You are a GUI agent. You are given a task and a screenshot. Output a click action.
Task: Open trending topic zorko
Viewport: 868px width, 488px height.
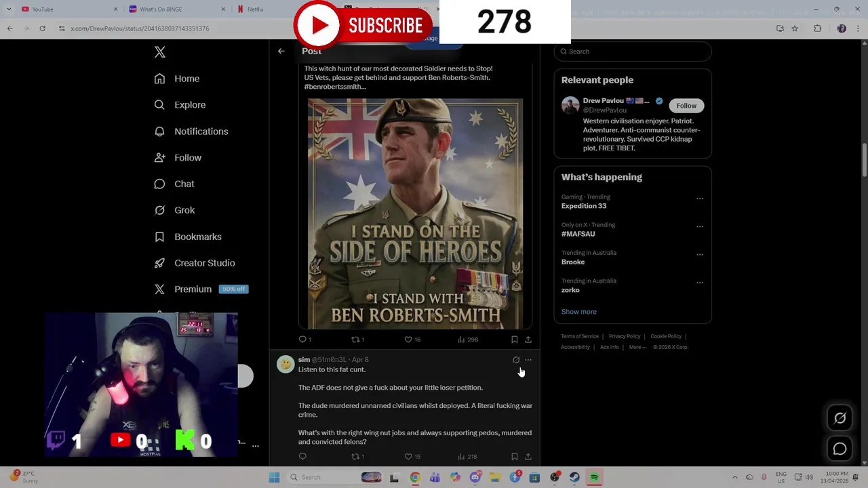[x=570, y=290]
